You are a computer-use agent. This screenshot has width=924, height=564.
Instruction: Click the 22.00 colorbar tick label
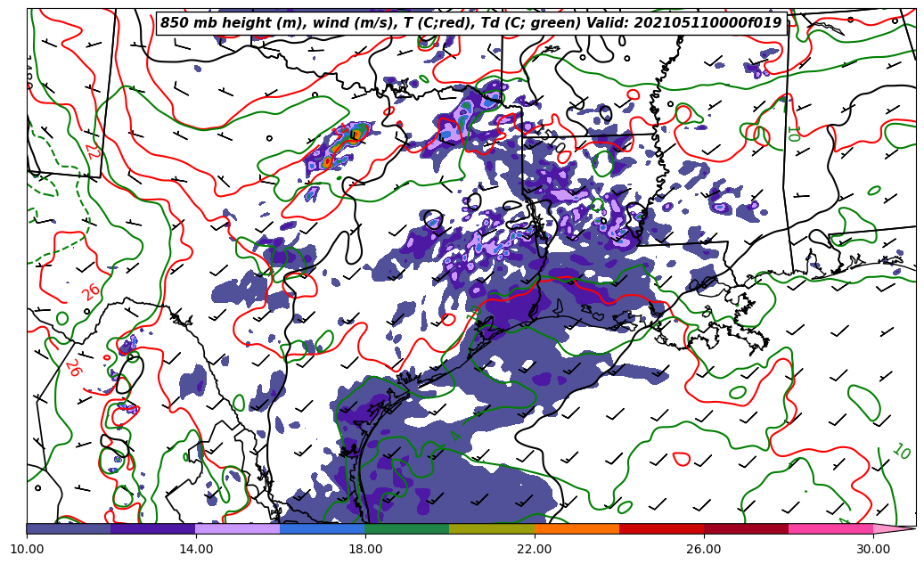pyautogui.click(x=535, y=549)
